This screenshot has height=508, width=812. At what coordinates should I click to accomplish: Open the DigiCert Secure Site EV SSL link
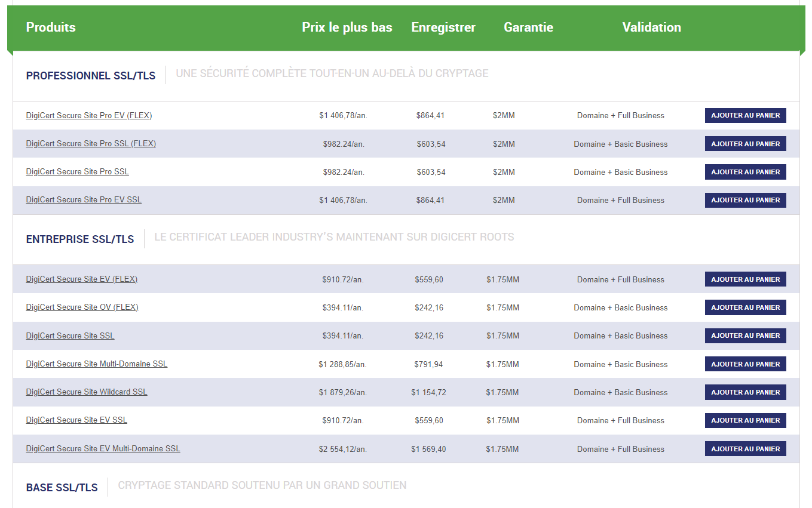tap(76, 420)
